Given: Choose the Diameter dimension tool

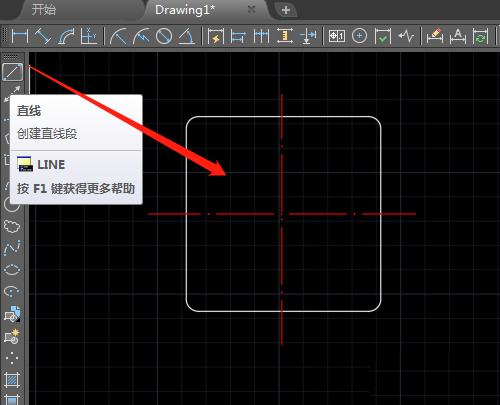Looking at the screenshot, I should click(164, 36).
